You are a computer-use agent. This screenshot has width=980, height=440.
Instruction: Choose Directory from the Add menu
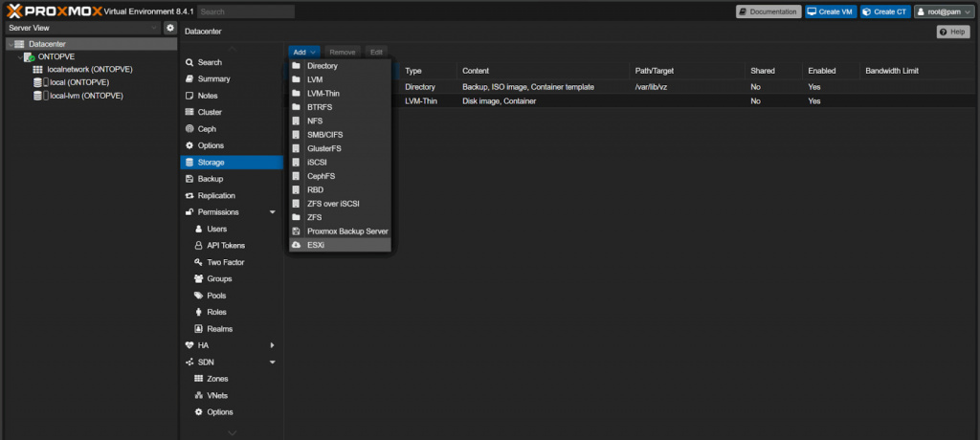coord(340,66)
